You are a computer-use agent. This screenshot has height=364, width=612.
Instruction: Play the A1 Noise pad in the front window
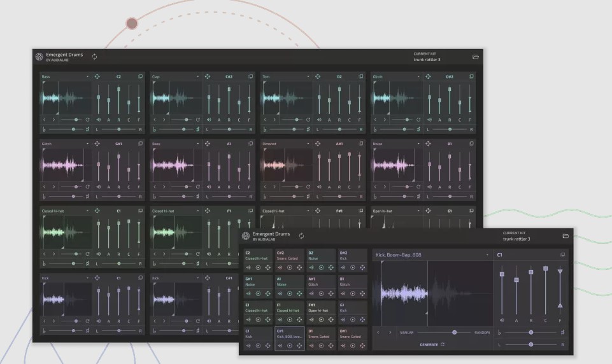[290, 293]
